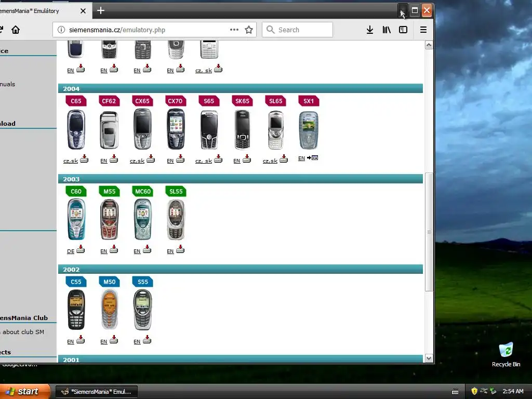
Task: Open a new browser tab
Action: coord(100,10)
